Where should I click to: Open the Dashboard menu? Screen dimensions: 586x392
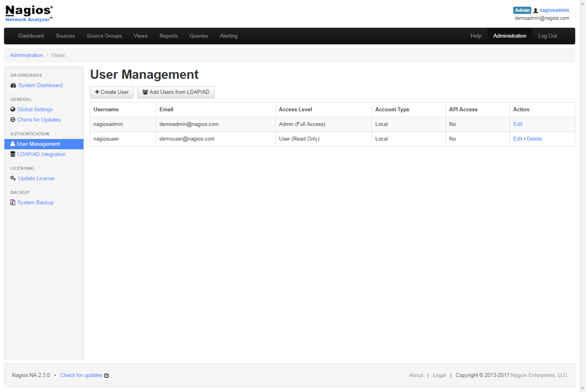coord(31,36)
